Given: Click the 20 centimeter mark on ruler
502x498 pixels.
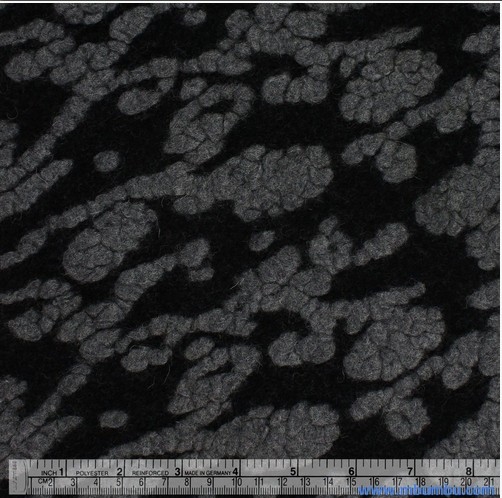Looking at the screenshot, I should point(466,482).
